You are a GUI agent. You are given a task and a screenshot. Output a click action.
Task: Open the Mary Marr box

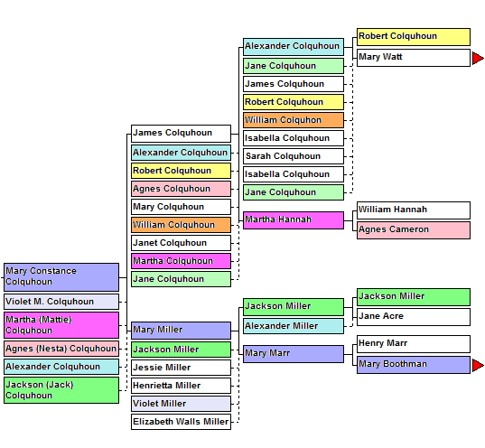pos(294,354)
